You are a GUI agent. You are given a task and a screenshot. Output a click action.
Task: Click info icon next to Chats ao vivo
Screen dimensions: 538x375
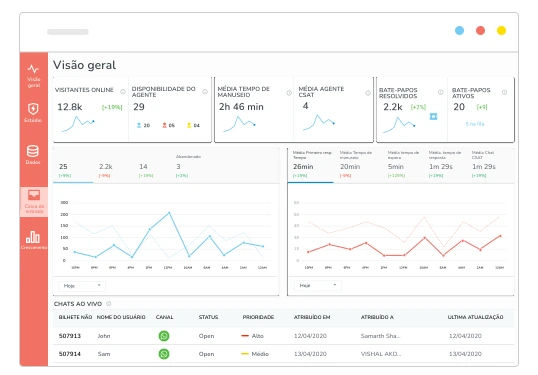pos(109,304)
